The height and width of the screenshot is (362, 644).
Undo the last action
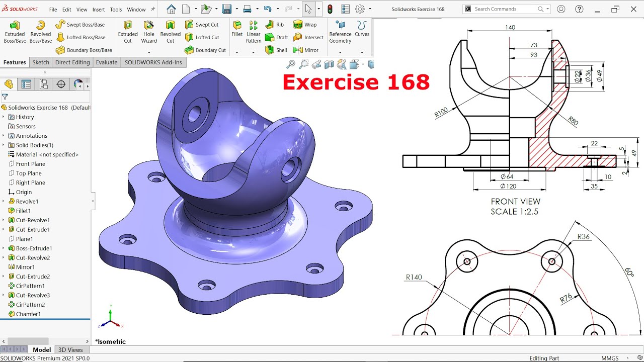coord(268,9)
